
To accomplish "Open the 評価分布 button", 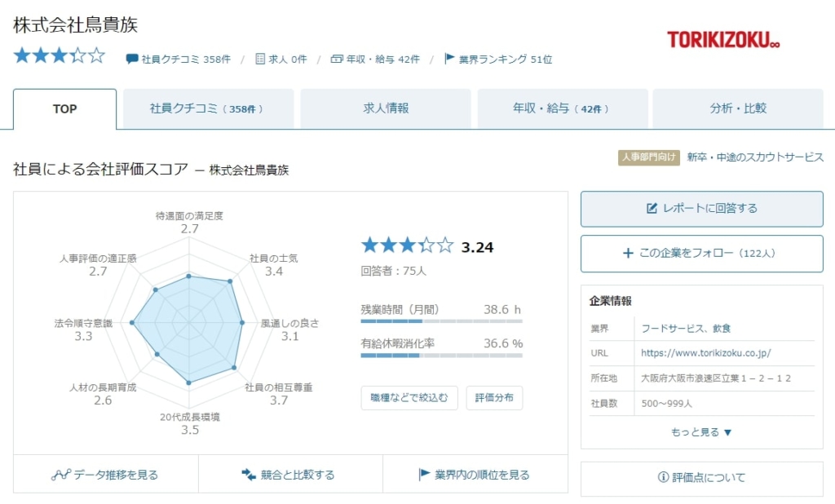I will [x=494, y=398].
